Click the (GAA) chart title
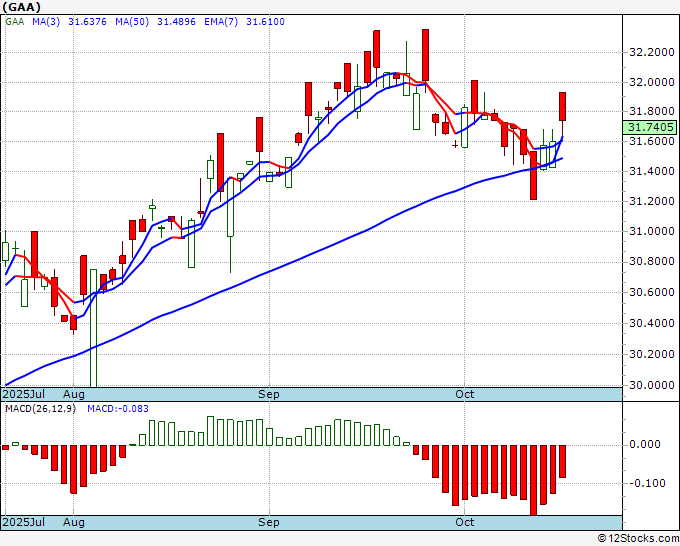The height and width of the screenshot is (546, 680). 22,7
